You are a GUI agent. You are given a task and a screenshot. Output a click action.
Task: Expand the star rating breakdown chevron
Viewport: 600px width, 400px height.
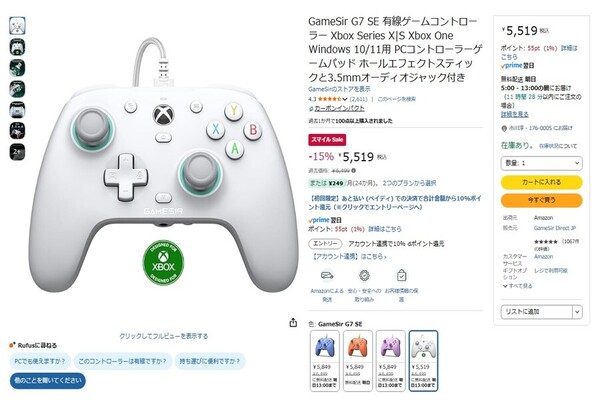tap(345, 100)
